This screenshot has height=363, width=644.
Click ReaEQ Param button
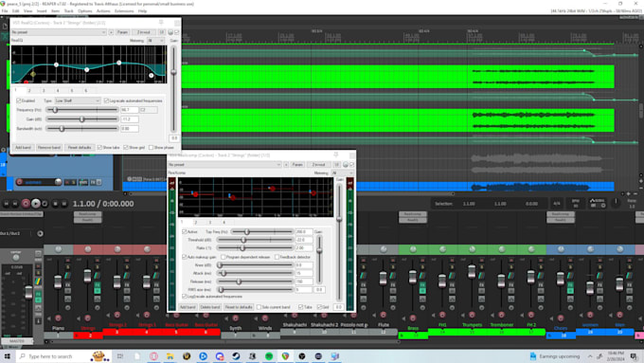tap(122, 32)
